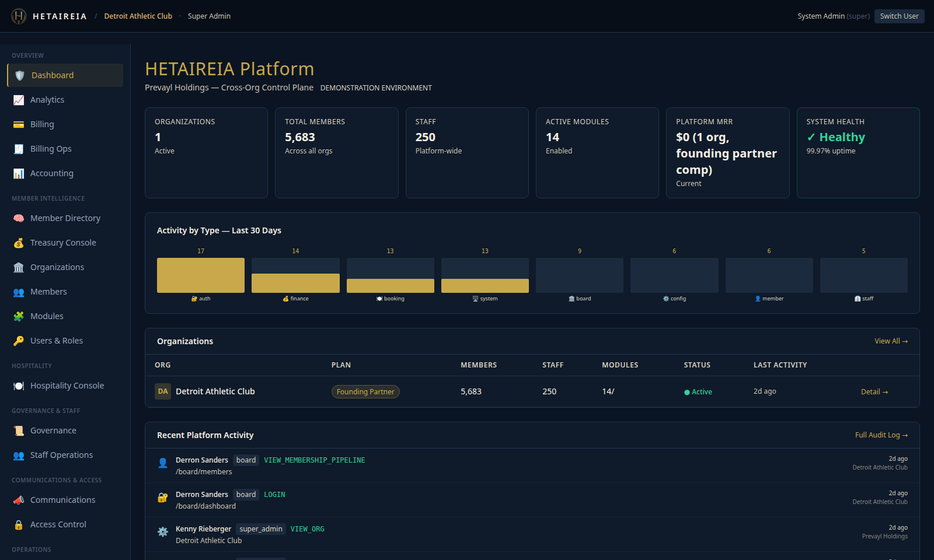Click the gear icon beside Kenny Rieberger
Image resolution: width=934 pixels, height=560 pixels.
click(x=163, y=532)
